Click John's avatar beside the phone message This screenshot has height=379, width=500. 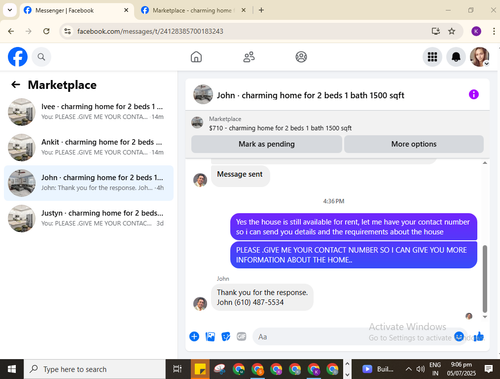point(200,304)
